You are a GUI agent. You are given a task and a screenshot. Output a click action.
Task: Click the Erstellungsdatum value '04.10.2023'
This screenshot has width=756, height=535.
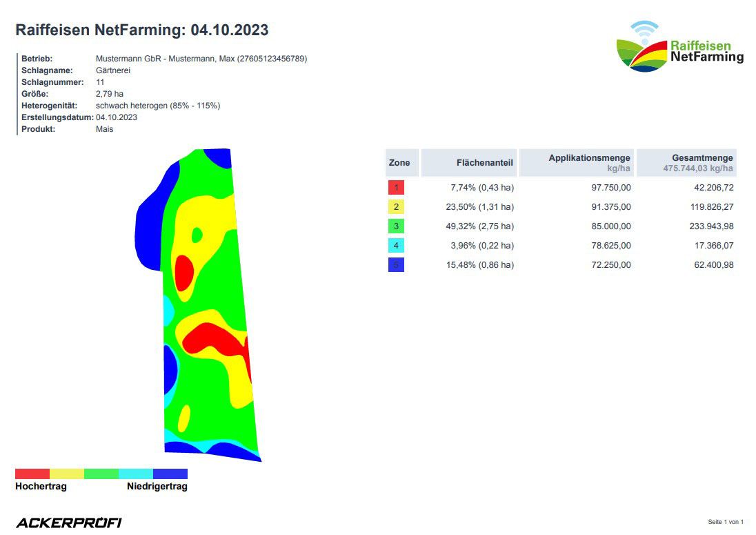coord(116,117)
